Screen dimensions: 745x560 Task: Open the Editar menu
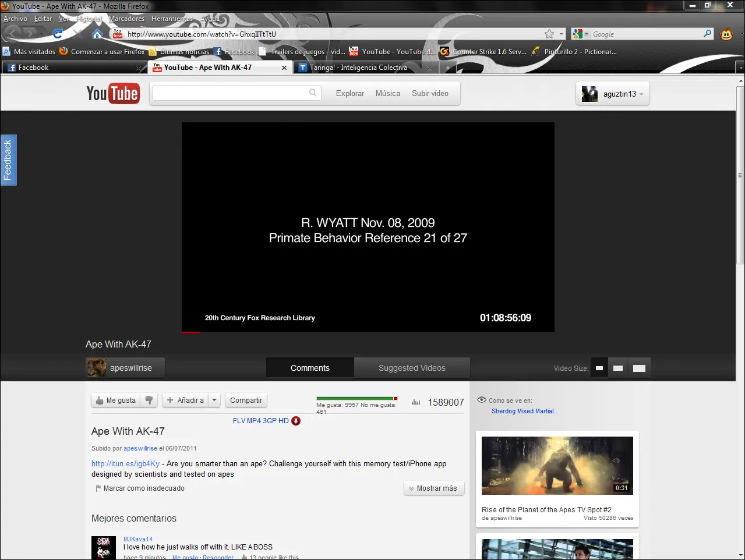tap(43, 19)
